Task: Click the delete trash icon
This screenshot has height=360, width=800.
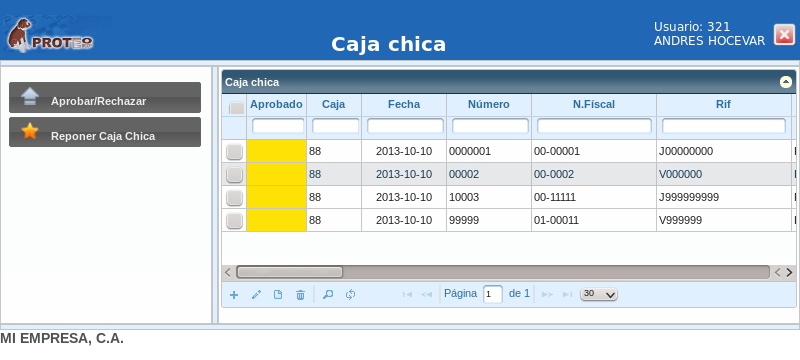Action: (x=301, y=295)
